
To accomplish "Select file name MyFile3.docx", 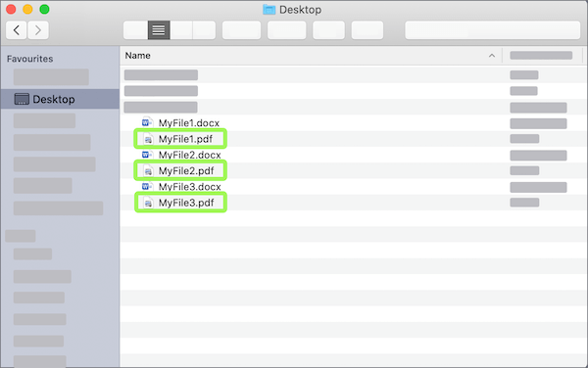I will coord(190,187).
